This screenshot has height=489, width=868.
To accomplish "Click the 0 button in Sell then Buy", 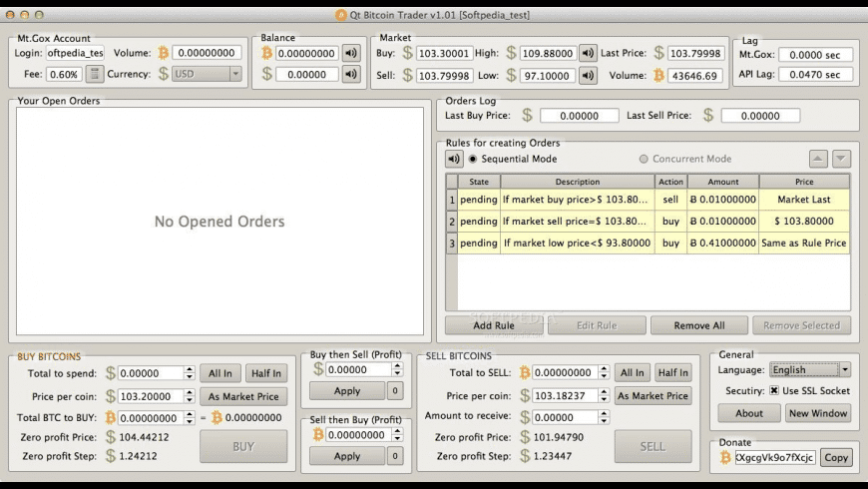I will [x=395, y=456].
